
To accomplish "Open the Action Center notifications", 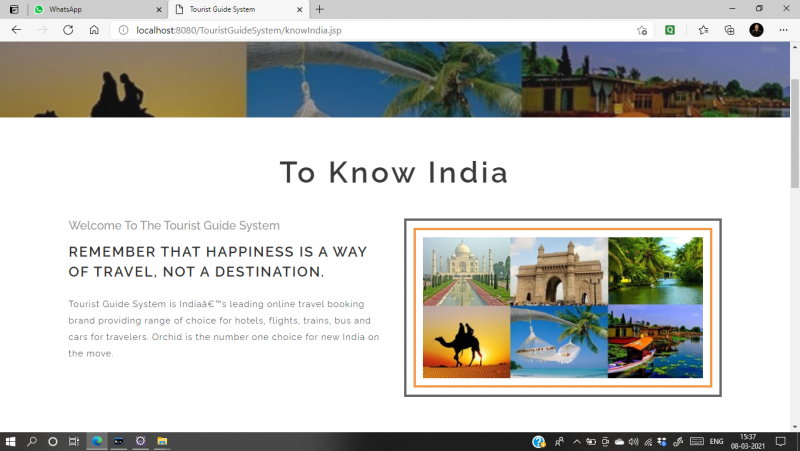I will pyautogui.click(x=781, y=442).
